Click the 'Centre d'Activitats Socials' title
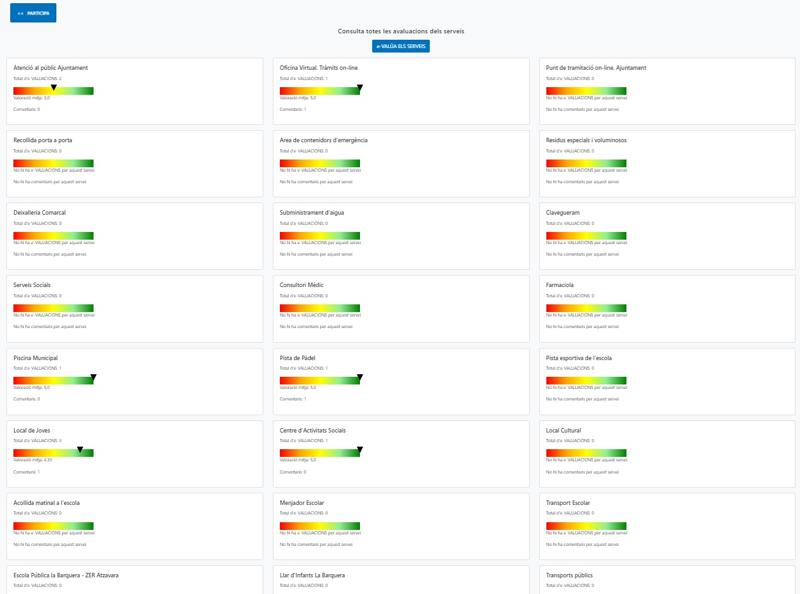Screen dimensions: 800x594 pos(313,431)
